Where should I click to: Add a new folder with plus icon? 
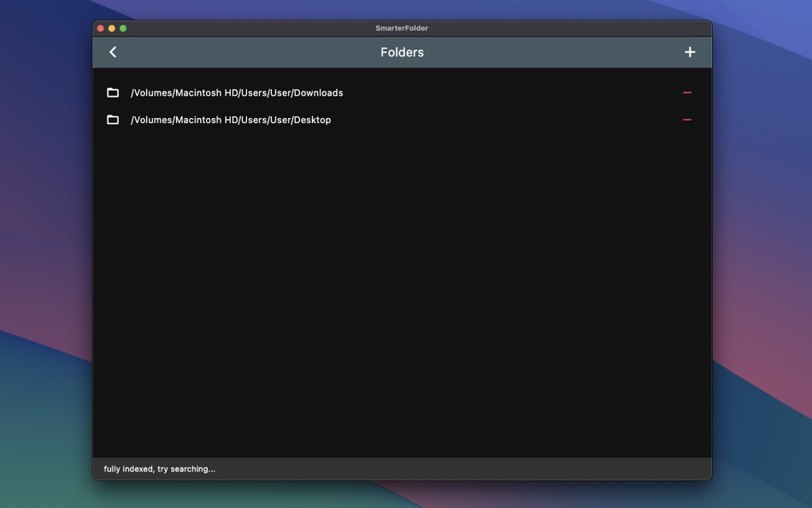click(x=690, y=52)
